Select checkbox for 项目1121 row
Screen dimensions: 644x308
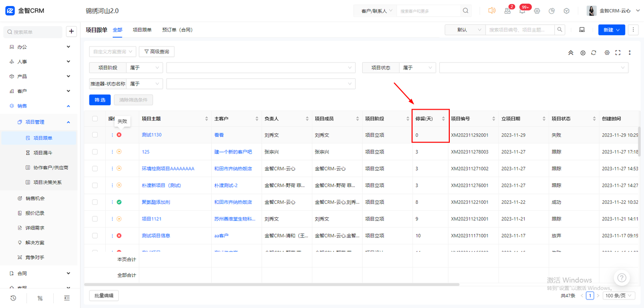coord(95,219)
